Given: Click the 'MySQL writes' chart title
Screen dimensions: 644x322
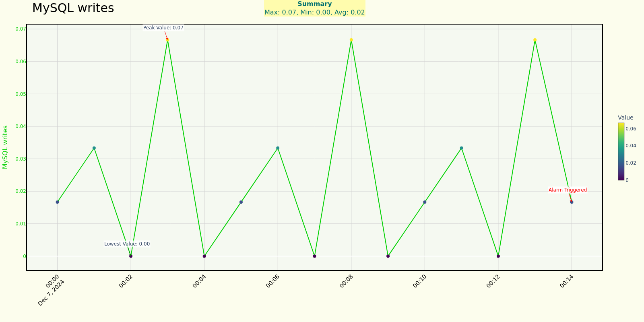Looking at the screenshot, I should pyautogui.click(x=73, y=8).
